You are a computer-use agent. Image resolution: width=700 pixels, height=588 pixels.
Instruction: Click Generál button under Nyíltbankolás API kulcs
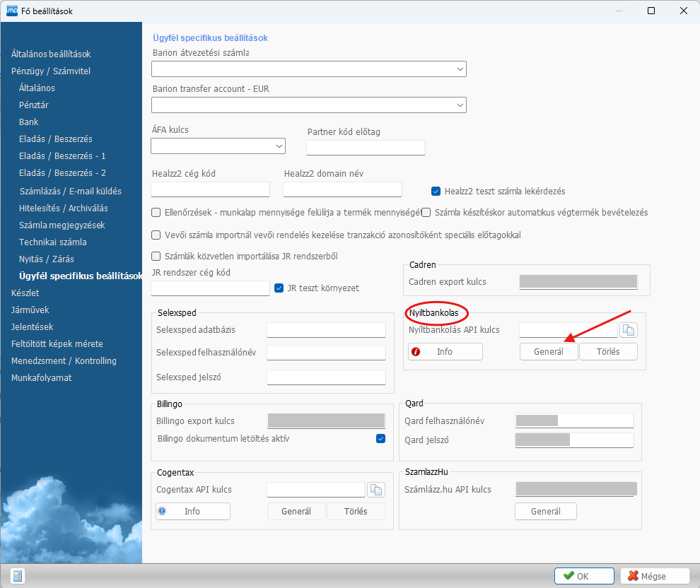548,352
